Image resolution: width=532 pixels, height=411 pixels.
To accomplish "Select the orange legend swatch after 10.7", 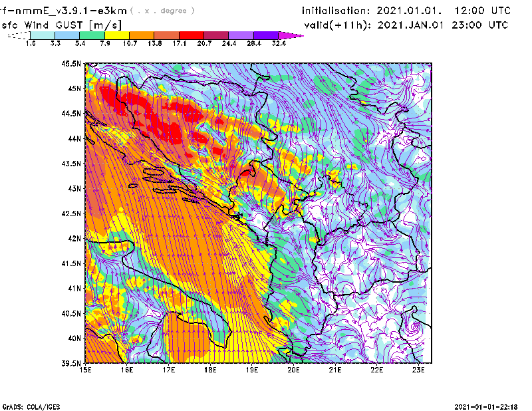I will click(x=142, y=35).
